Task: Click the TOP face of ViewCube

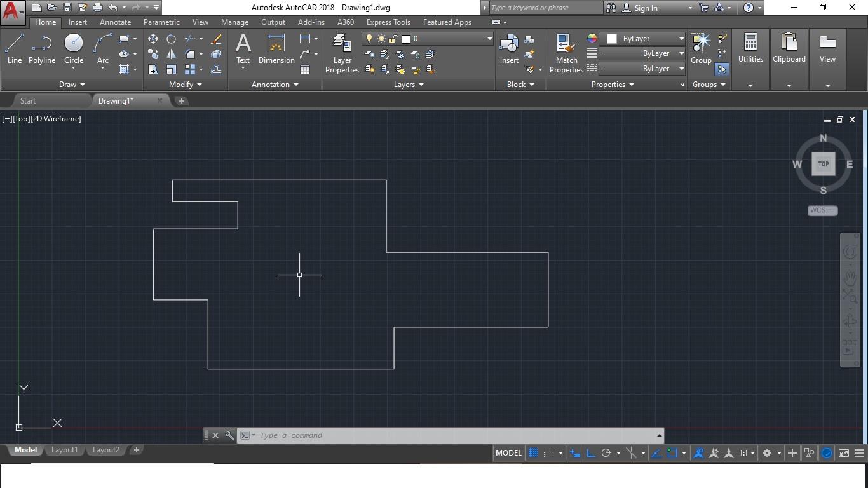Action: 824,164
